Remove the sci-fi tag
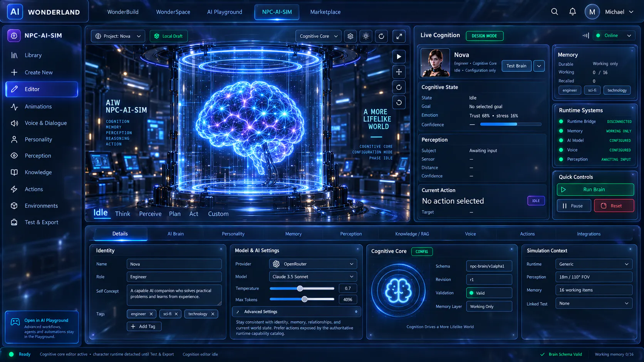Viewport: 644px width, 362px height. 176,314
